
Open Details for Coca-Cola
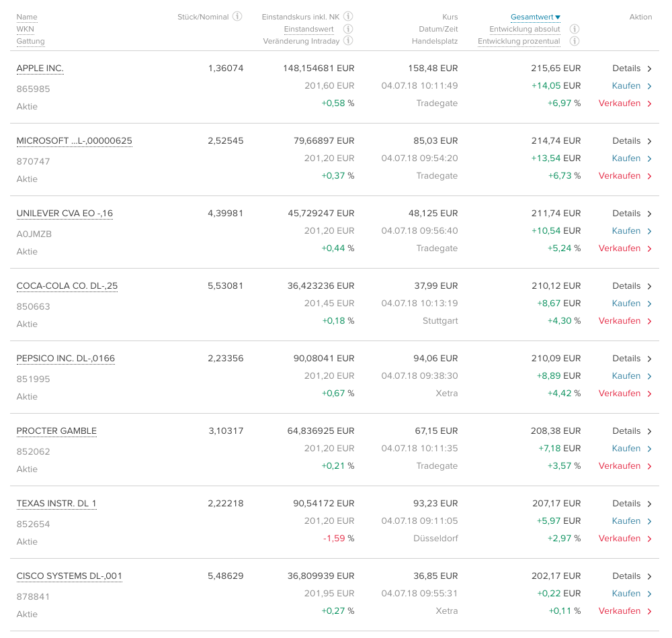pyautogui.click(x=632, y=285)
